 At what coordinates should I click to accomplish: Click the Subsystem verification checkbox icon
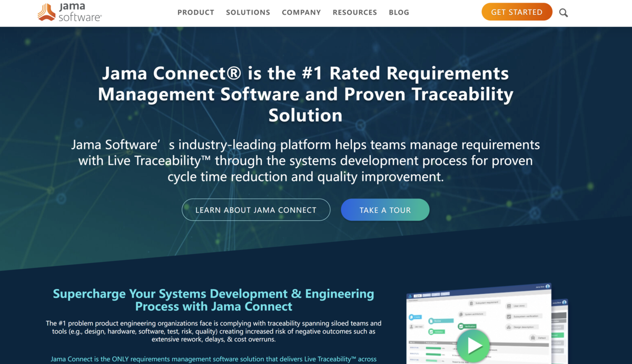[x=509, y=317]
